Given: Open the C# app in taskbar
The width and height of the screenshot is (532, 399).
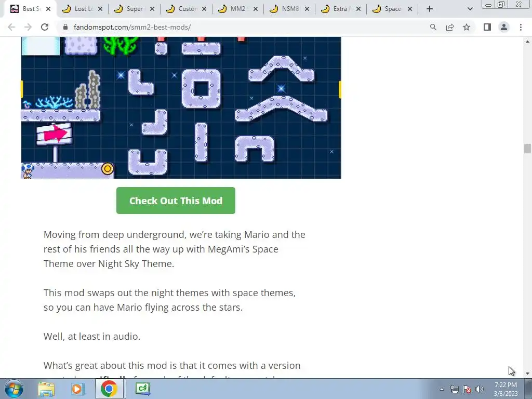Looking at the screenshot, I should tap(142, 389).
